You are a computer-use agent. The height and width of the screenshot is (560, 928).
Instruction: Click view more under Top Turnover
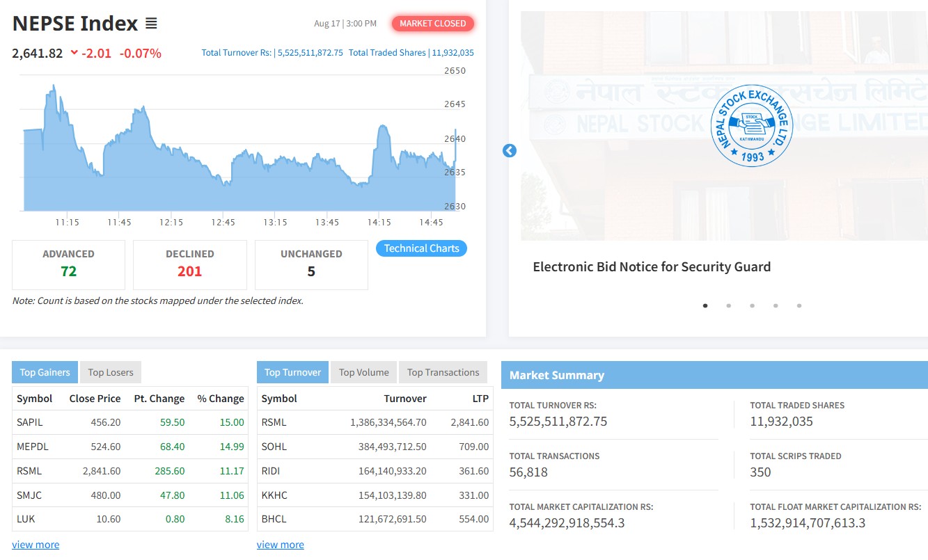point(281,545)
